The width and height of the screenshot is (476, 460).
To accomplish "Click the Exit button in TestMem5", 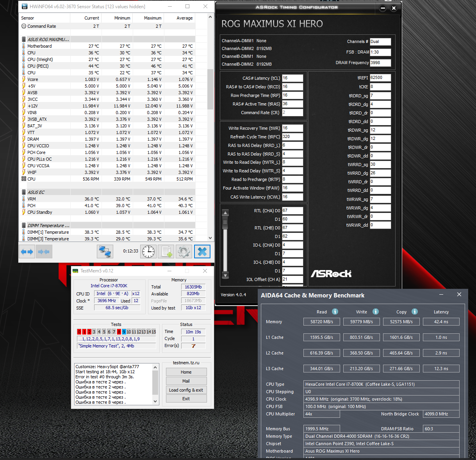I will [186, 399].
